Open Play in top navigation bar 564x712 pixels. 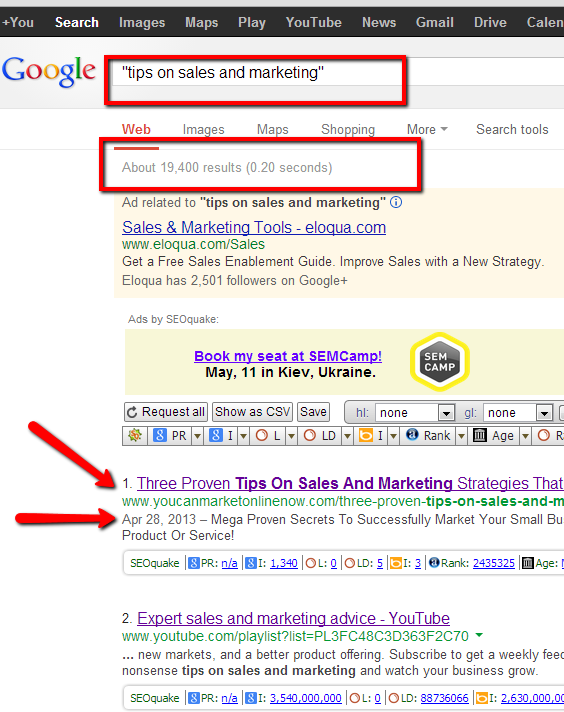[252, 23]
